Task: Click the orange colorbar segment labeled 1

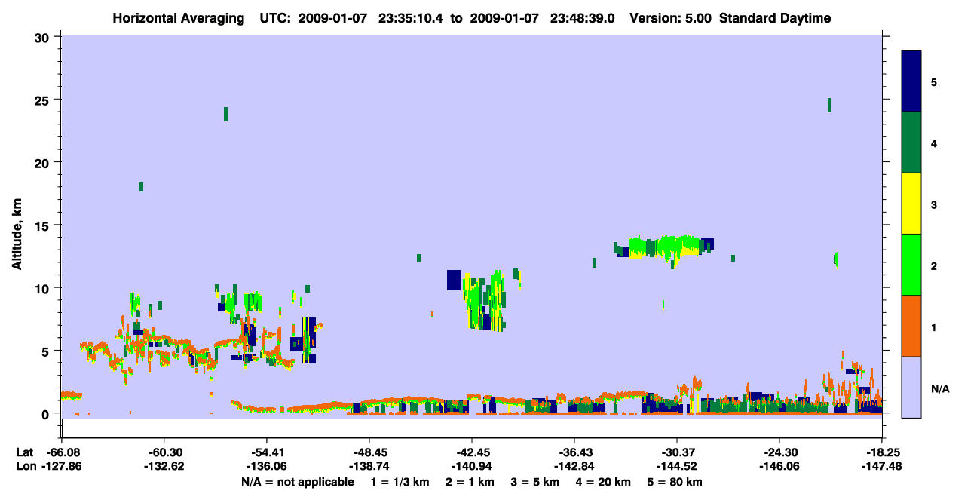Action: [x=911, y=326]
